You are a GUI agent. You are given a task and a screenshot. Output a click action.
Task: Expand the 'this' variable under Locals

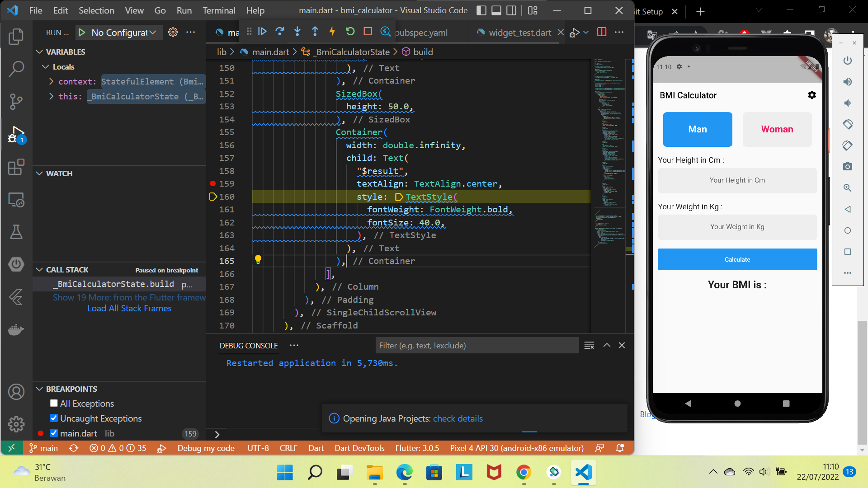pos(51,96)
